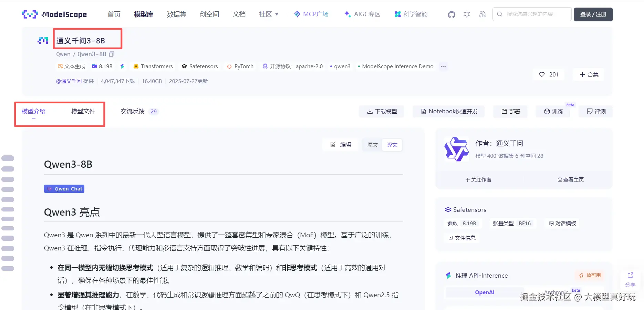Click the 分享 share icon

click(630, 280)
